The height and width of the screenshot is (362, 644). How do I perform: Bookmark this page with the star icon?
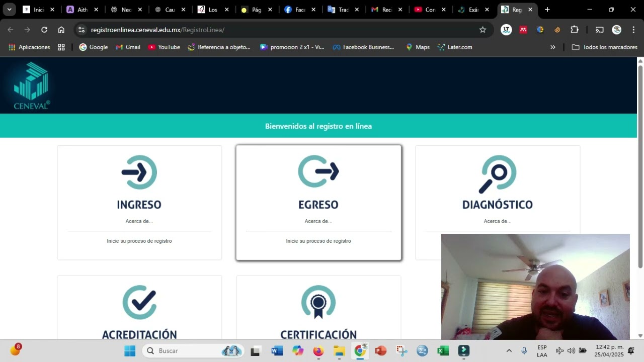pyautogui.click(x=482, y=30)
